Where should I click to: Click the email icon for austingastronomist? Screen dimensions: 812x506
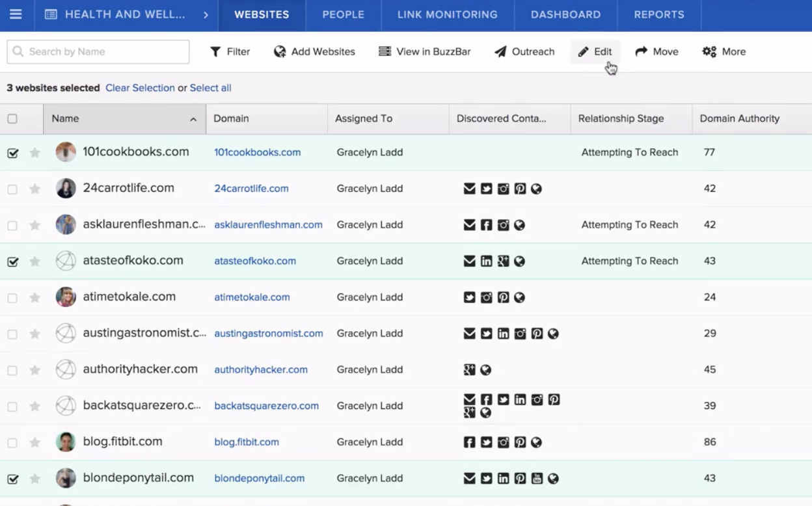tap(469, 334)
